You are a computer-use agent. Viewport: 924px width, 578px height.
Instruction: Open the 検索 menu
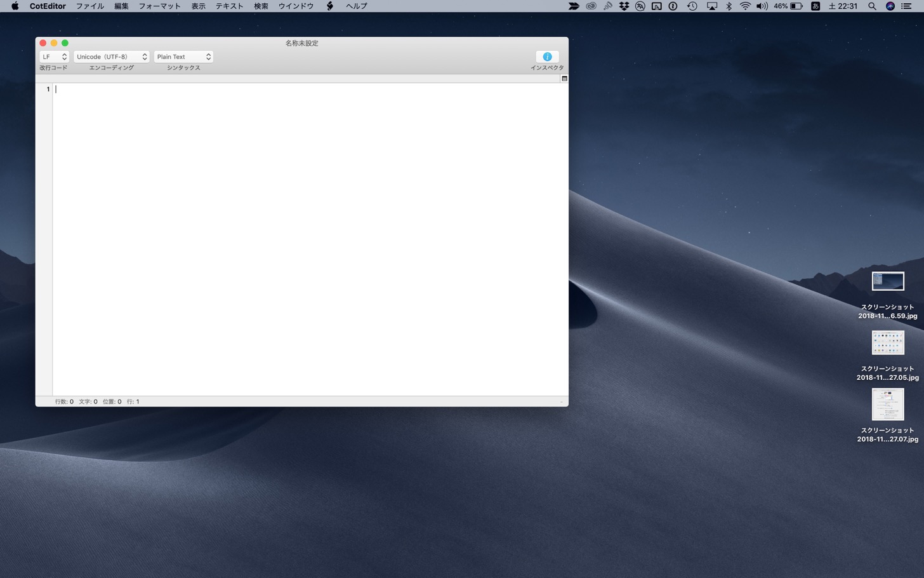coord(261,6)
